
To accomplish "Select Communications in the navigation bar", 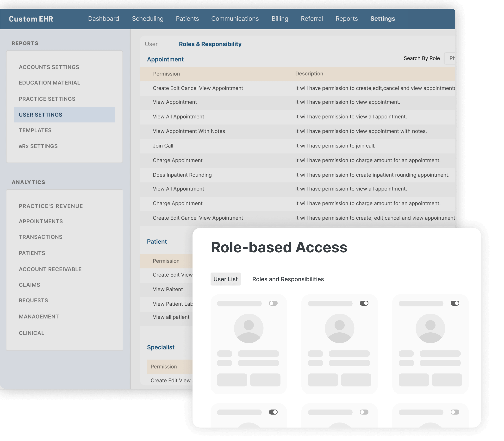I will (235, 19).
